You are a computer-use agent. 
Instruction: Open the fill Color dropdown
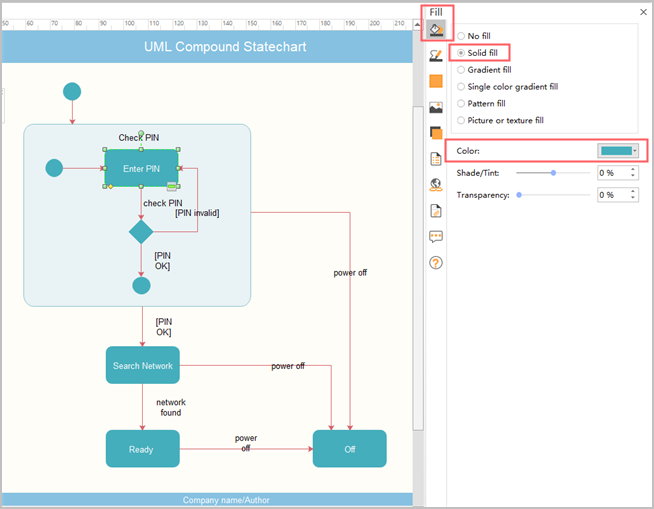pyautogui.click(x=618, y=151)
